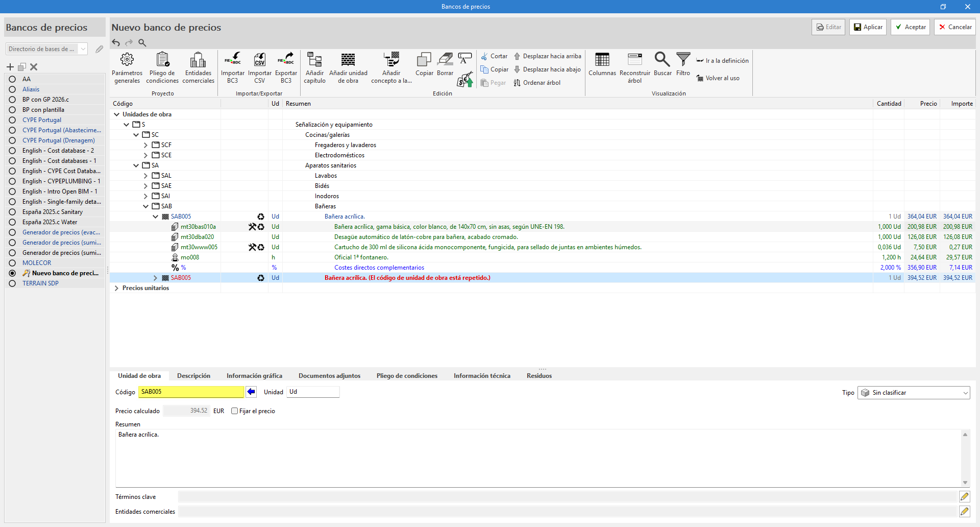
Task: Open Parámetros generales settings
Action: [x=127, y=67]
